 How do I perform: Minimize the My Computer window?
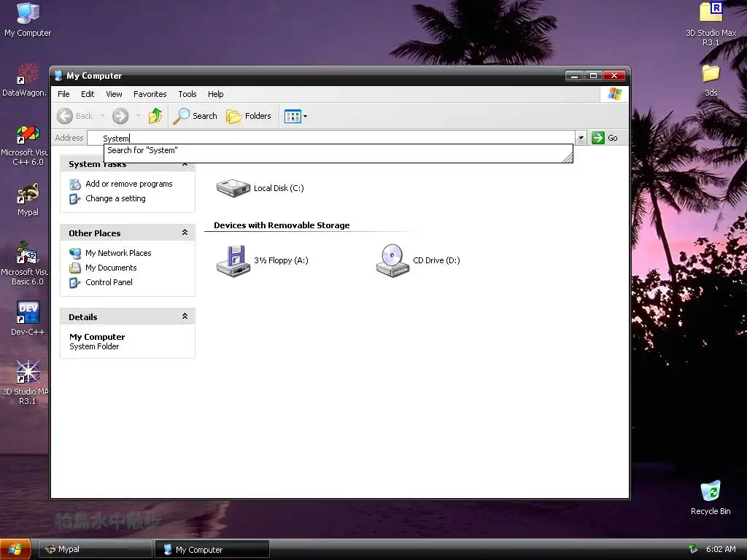(x=575, y=76)
